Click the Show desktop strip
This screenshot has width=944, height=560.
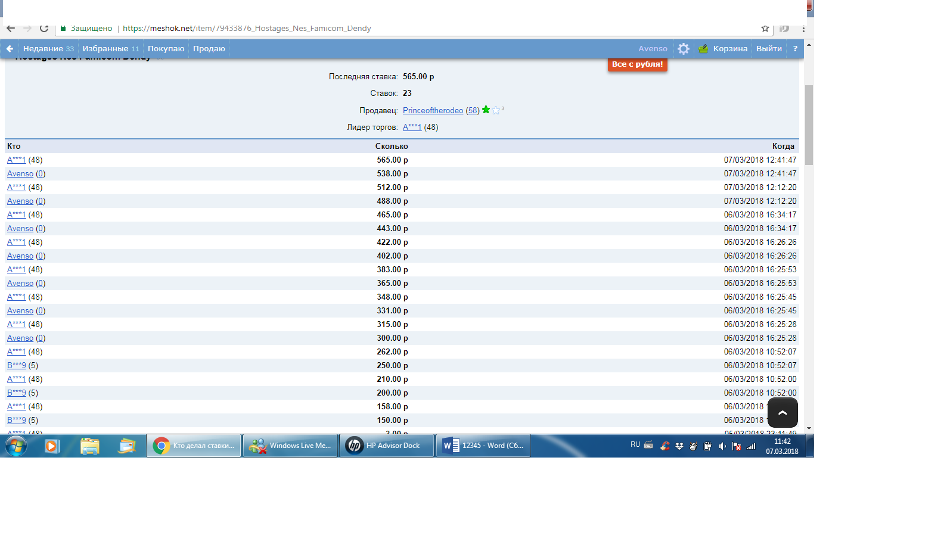[810, 446]
